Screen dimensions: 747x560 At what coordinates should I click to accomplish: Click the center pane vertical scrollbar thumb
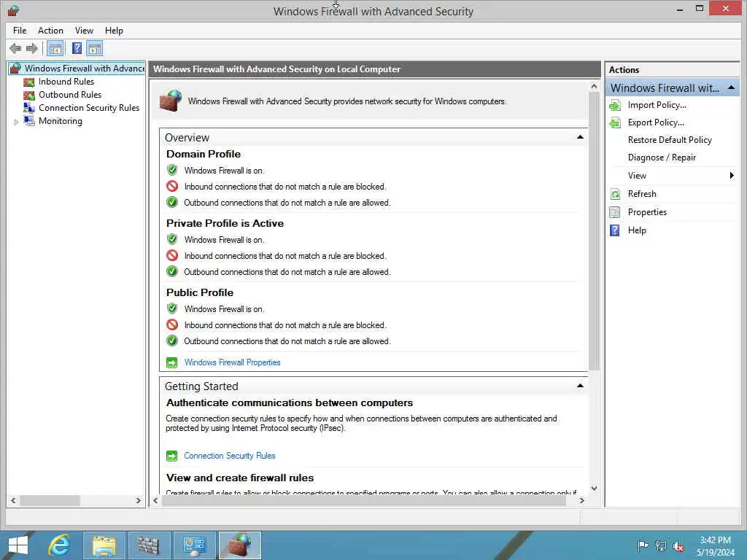pos(594,230)
